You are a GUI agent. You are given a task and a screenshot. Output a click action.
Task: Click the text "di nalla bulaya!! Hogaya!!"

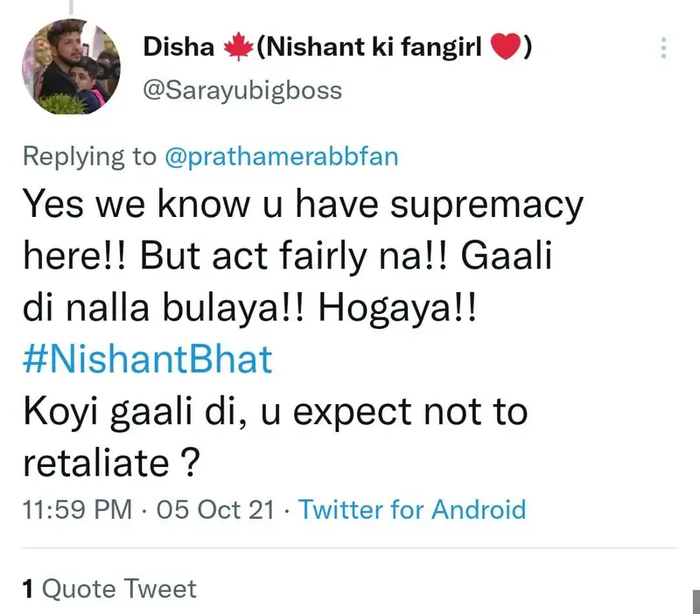point(249,310)
